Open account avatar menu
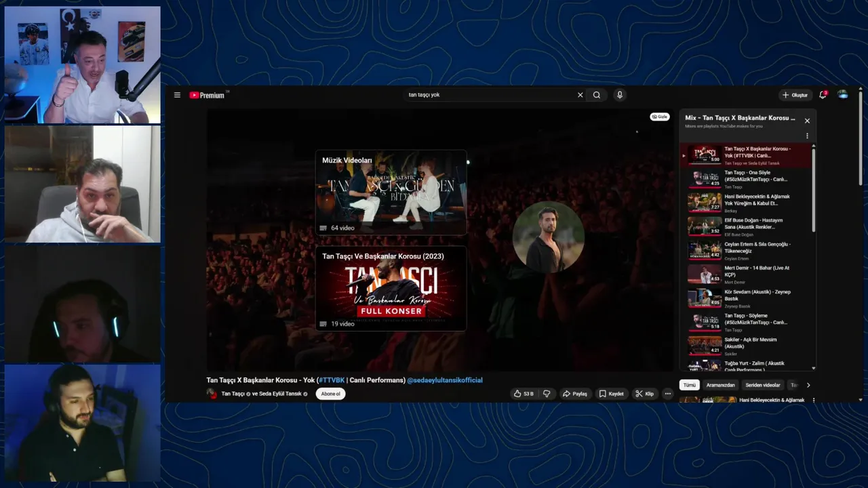This screenshot has height=488, width=868. [843, 95]
